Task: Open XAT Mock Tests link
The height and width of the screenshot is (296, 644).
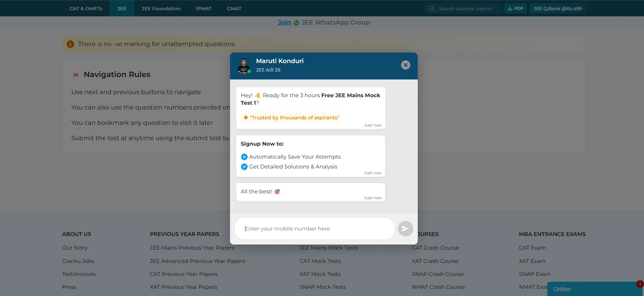Action: (320, 274)
